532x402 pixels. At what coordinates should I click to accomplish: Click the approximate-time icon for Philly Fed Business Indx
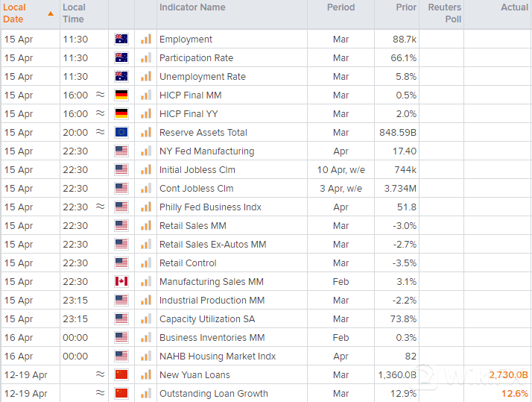[x=101, y=207]
